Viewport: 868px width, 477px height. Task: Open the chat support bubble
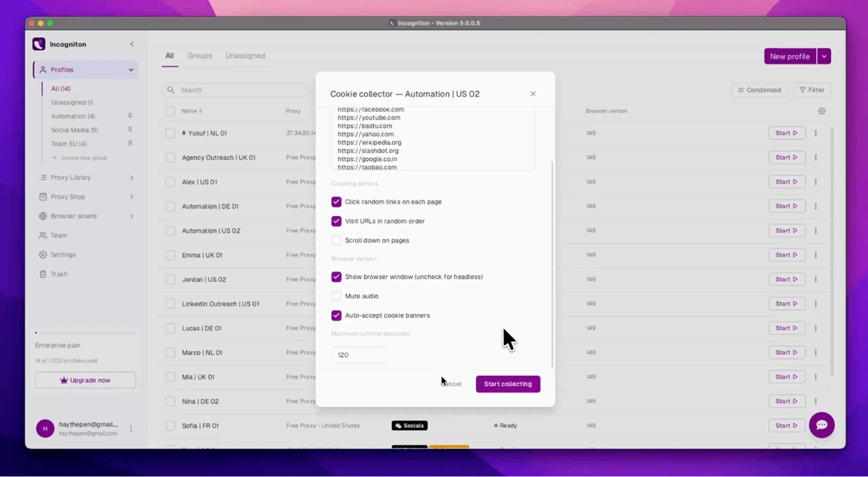click(x=822, y=425)
